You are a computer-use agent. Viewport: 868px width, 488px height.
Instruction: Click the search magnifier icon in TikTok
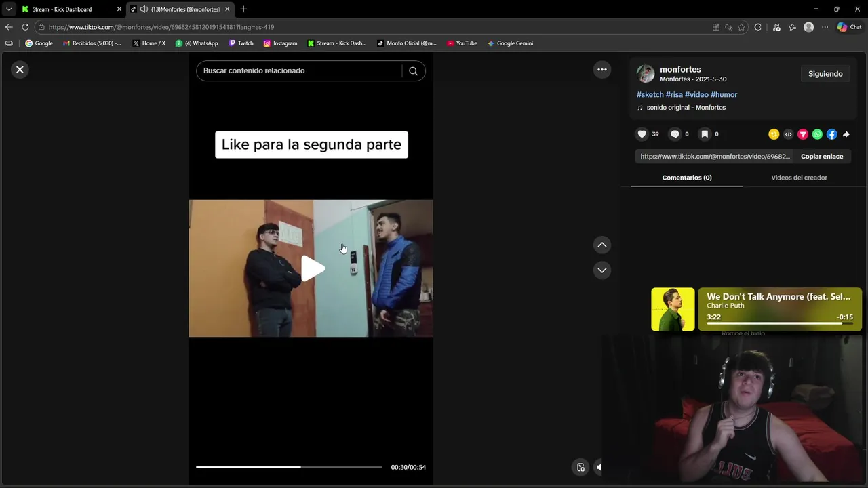point(413,70)
